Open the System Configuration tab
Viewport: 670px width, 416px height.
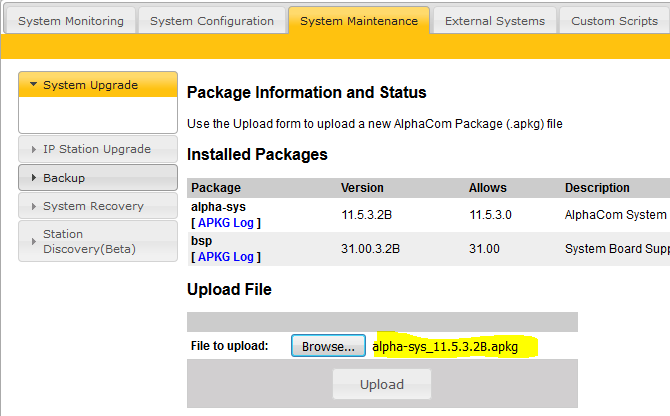(210, 21)
